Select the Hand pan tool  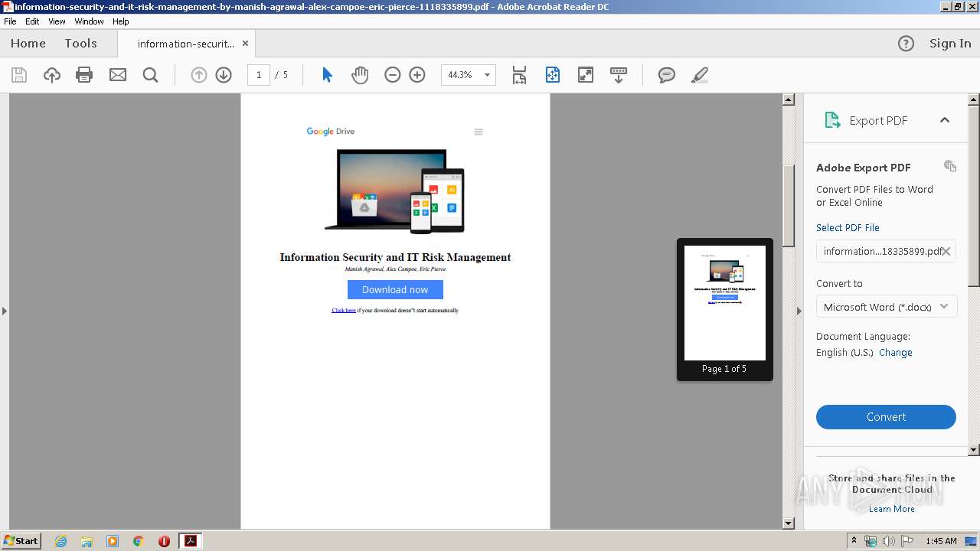coord(360,75)
